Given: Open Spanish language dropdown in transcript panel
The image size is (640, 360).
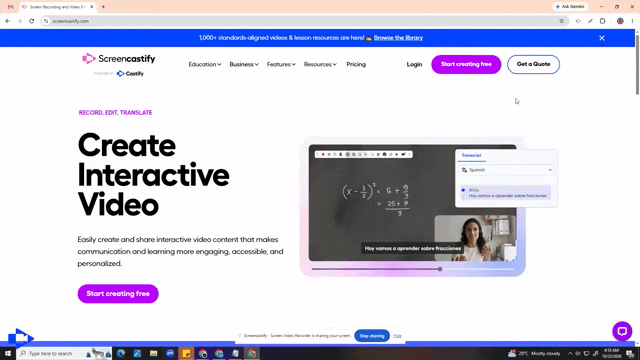Looking at the screenshot, I should point(507,170).
